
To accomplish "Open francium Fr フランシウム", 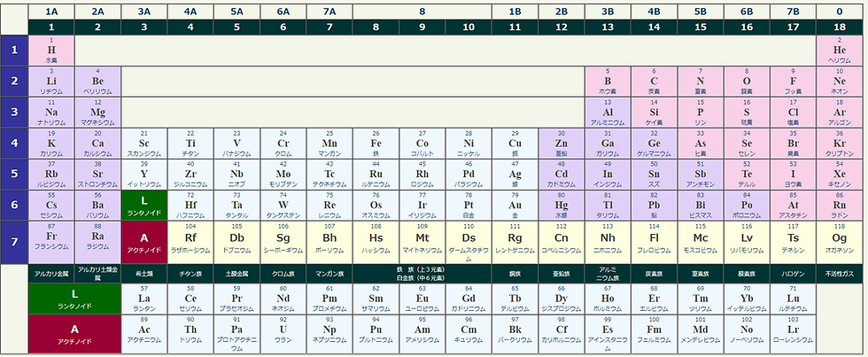I will (x=51, y=243).
